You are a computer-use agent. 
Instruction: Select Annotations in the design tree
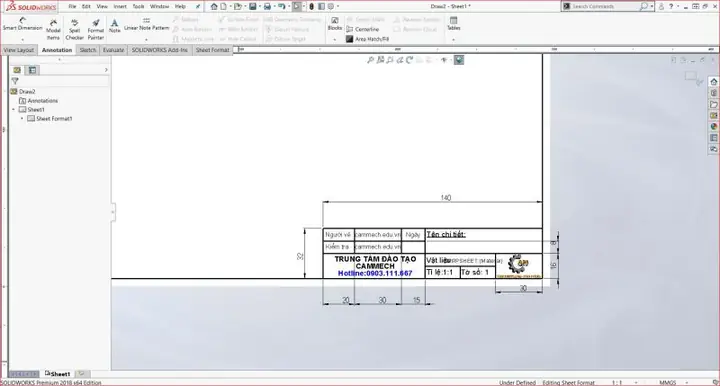click(x=39, y=101)
